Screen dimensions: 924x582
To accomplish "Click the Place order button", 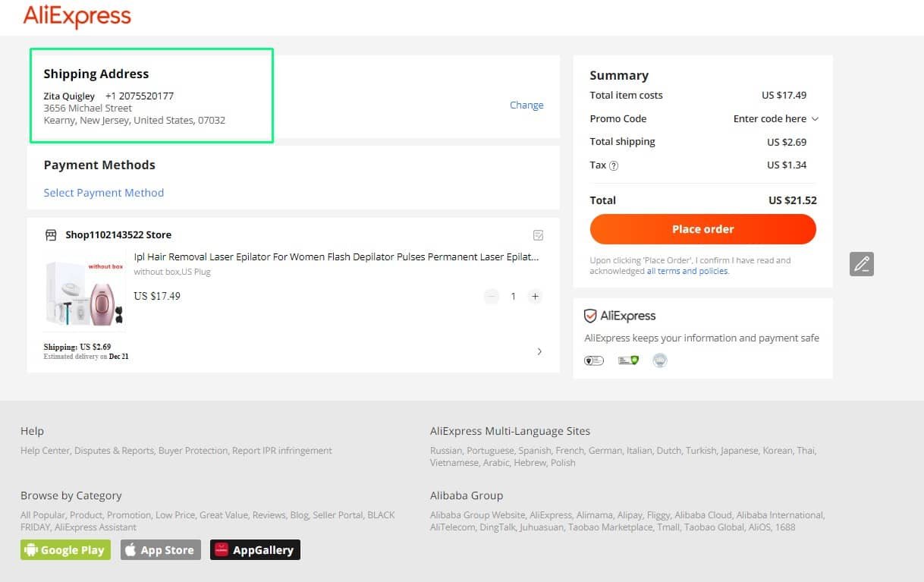I will click(x=702, y=229).
